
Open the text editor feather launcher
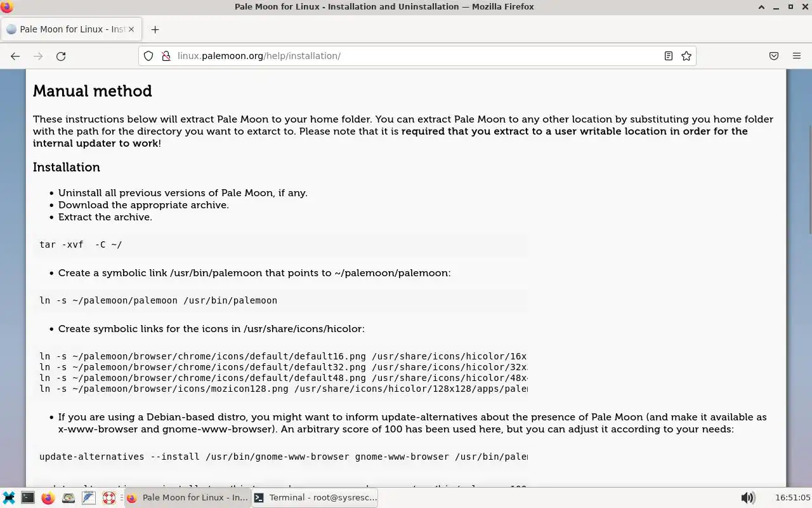point(89,498)
